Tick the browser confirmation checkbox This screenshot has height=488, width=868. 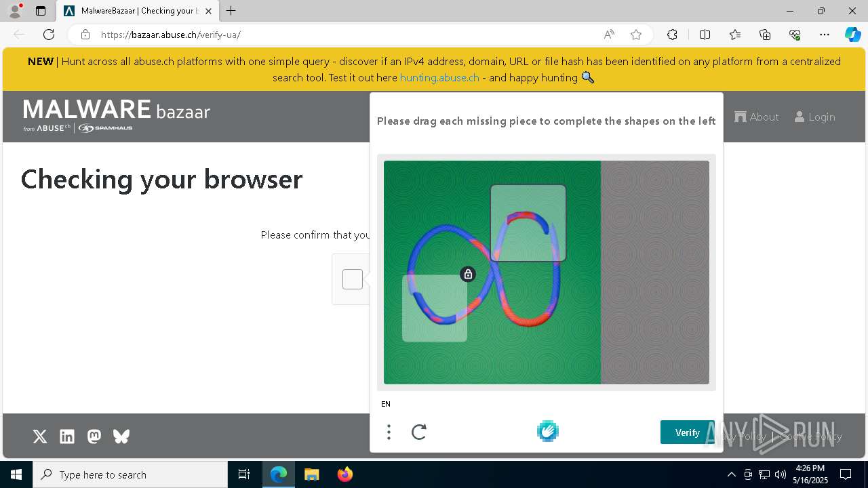tap(352, 279)
